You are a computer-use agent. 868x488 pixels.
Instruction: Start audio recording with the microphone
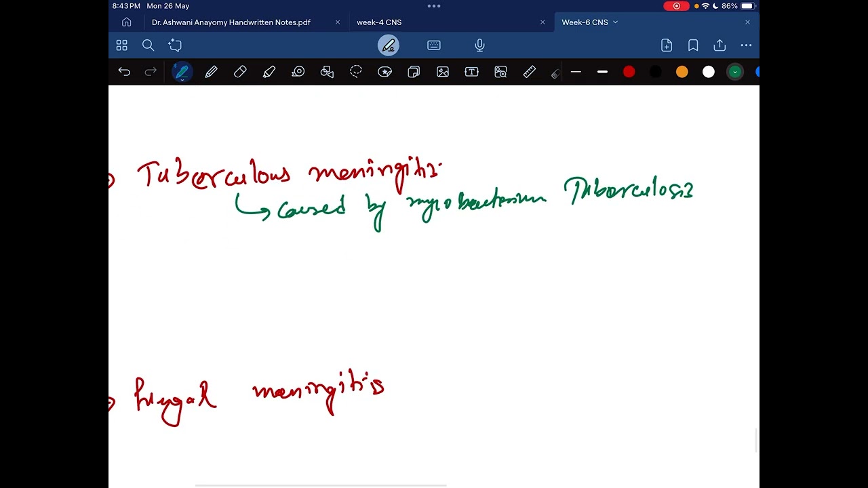pyautogui.click(x=479, y=45)
